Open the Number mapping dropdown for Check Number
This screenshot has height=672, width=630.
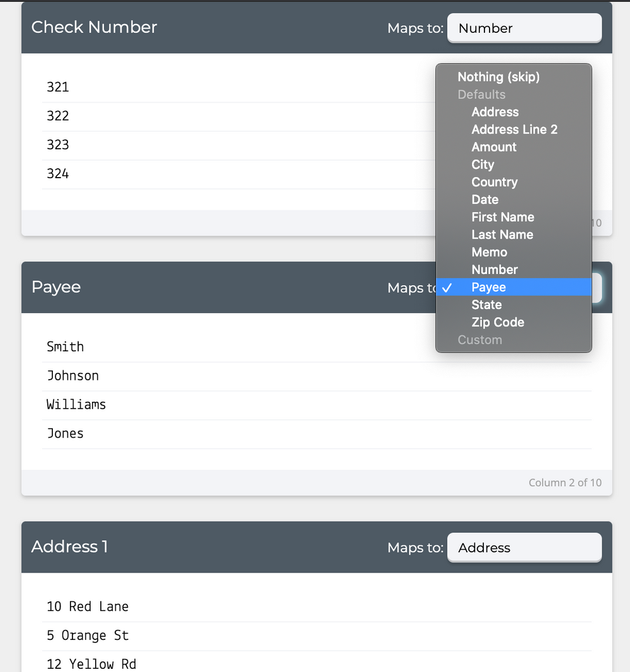pos(524,28)
